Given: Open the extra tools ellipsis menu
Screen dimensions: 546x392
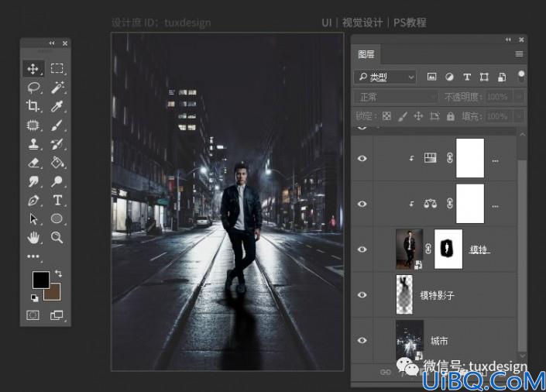Looking at the screenshot, I should (33, 256).
